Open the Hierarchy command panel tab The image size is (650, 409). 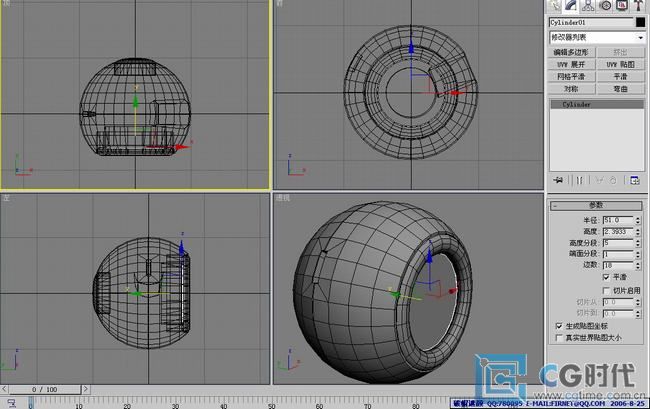(588, 6)
